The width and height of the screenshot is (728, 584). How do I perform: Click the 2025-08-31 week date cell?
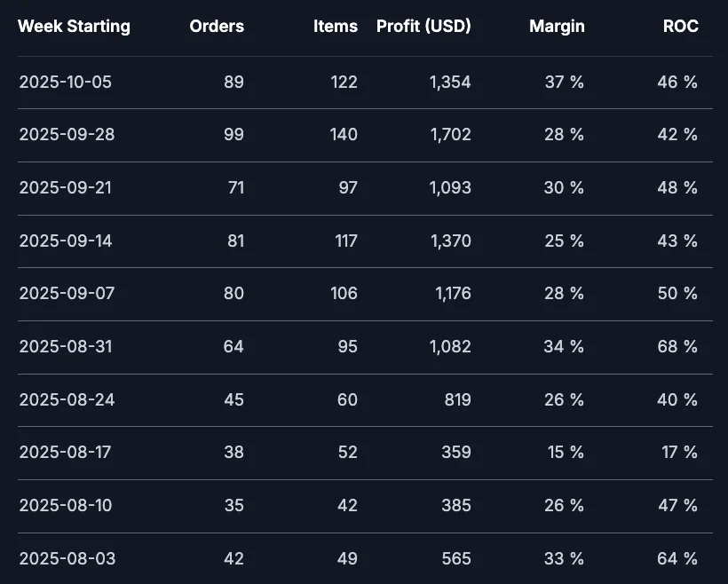point(66,347)
